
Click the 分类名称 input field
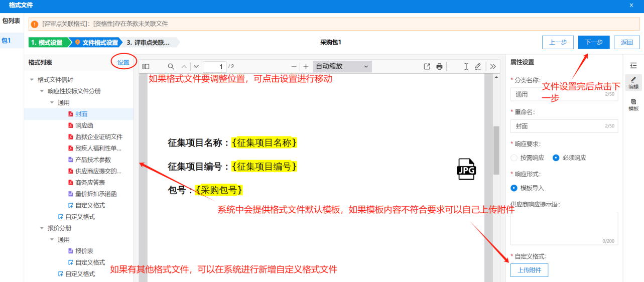coord(564,94)
